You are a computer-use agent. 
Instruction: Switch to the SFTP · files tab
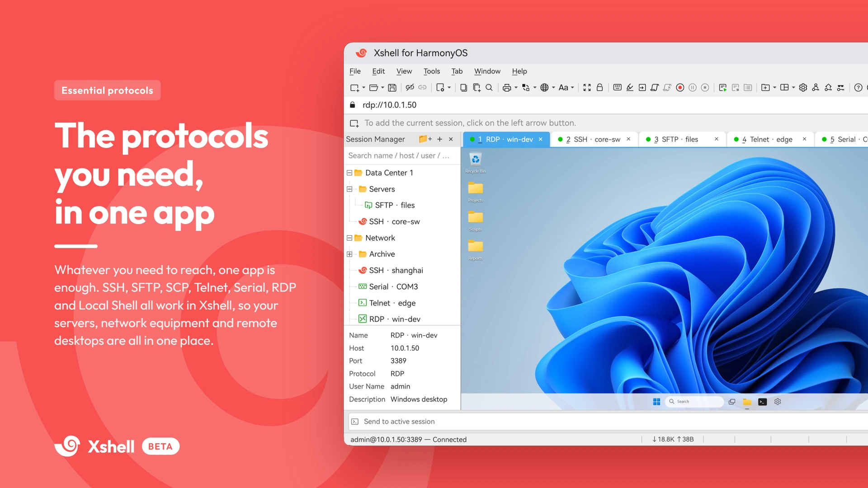tap(681, 140)
